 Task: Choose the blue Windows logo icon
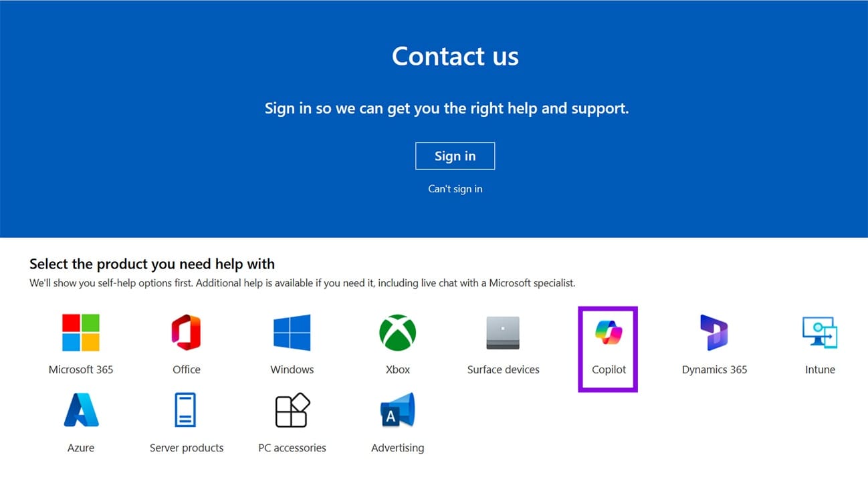(x=292, y=333)
